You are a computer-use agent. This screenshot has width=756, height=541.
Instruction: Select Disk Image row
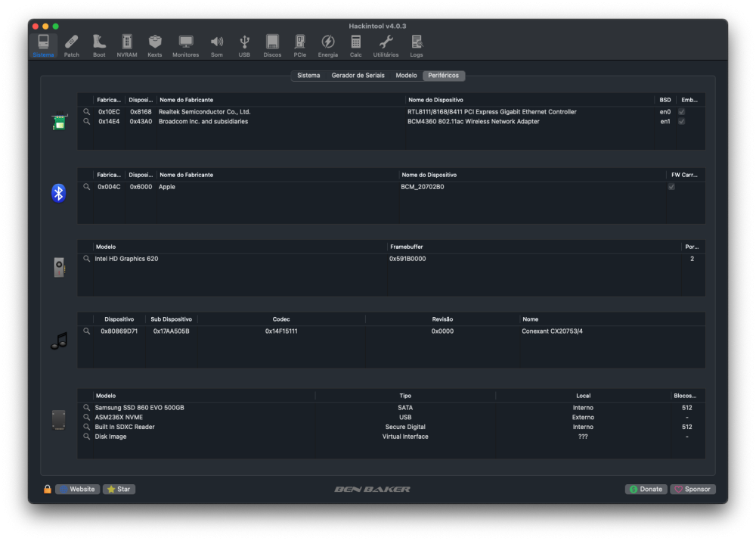point(391,437)
